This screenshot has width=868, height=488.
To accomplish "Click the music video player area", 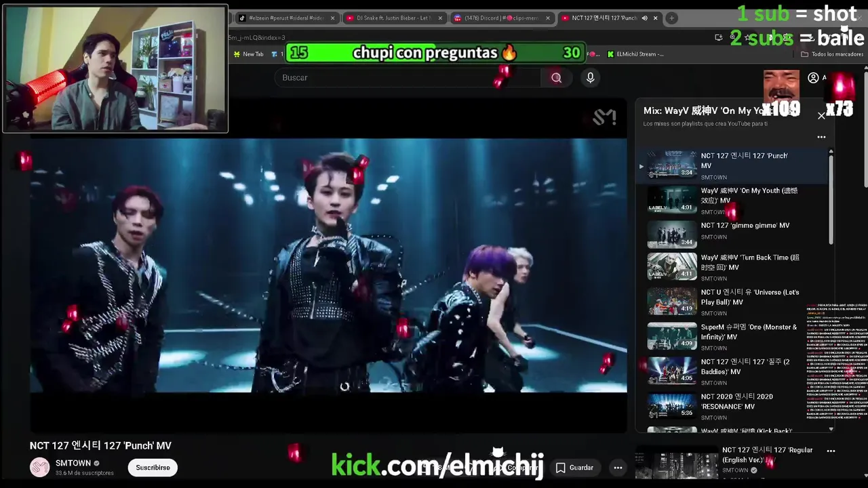I will coord(328,265).
